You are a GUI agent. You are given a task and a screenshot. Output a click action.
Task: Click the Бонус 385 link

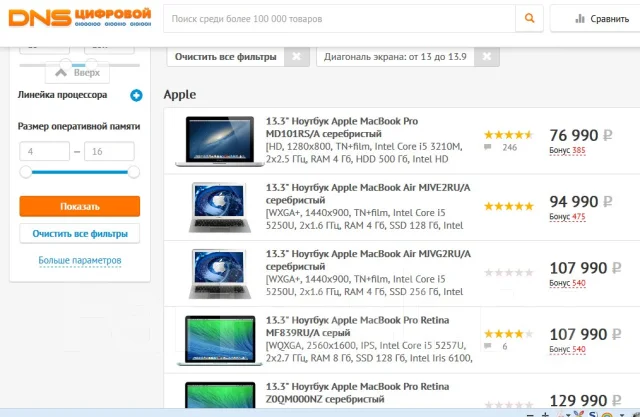tap(567, 151)
